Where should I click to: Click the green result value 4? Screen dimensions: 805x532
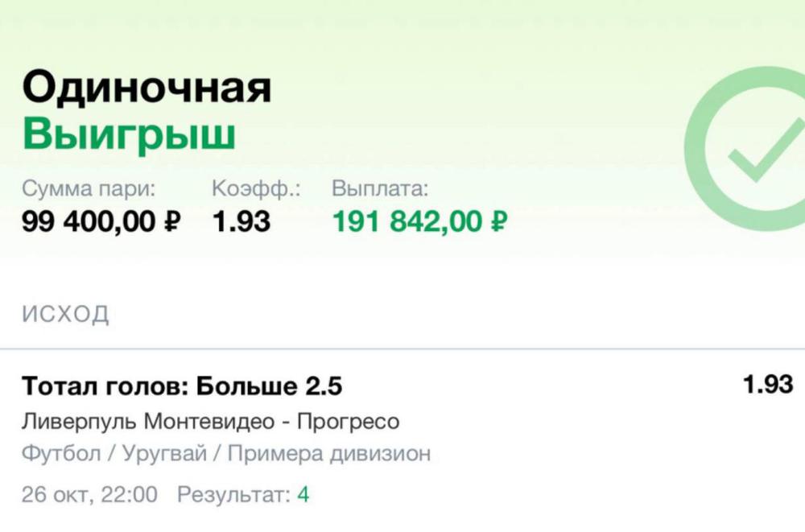click(303, 494)
